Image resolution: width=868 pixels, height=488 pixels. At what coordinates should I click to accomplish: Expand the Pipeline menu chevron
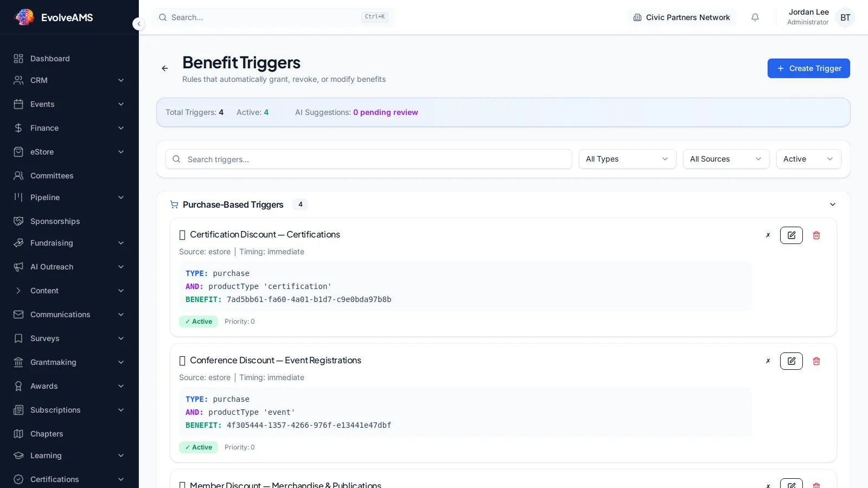121,197
